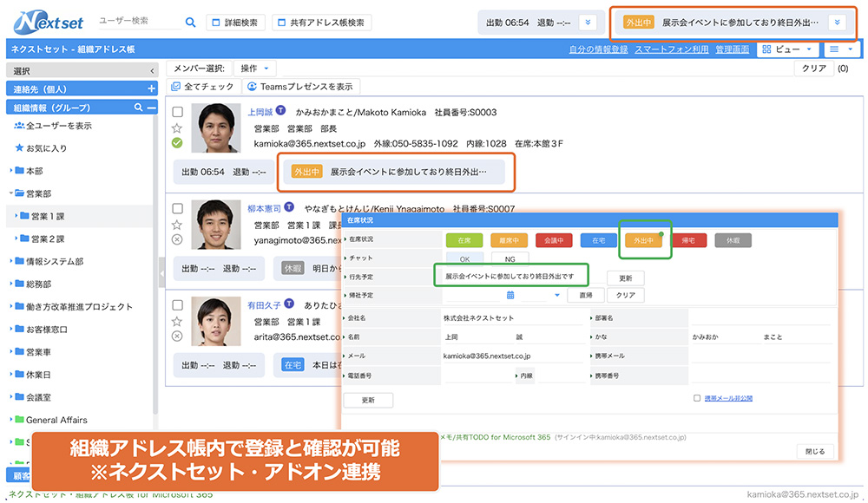Click the user search magnifying glass icon
The image size is (868, 503).
tap(190, 23)
